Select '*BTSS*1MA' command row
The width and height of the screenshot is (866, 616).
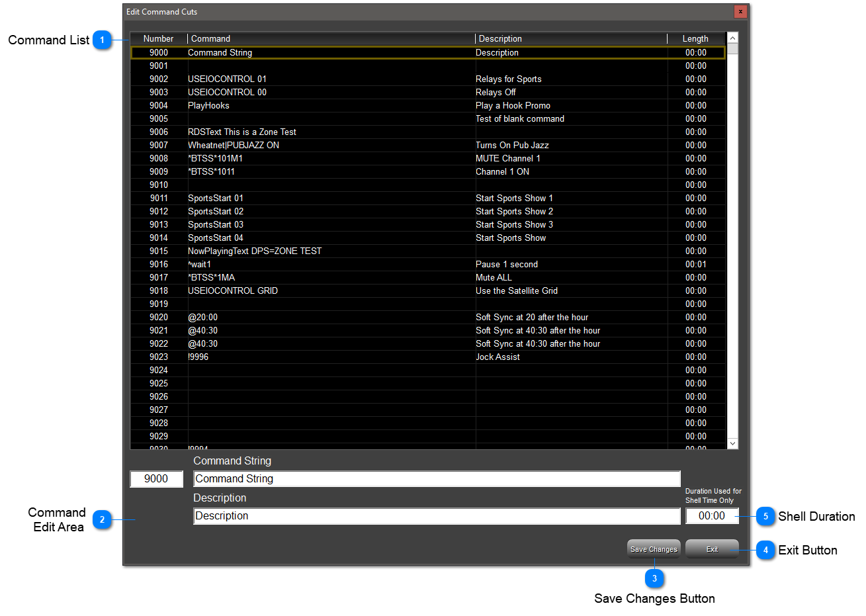click(x=428, y=278)
